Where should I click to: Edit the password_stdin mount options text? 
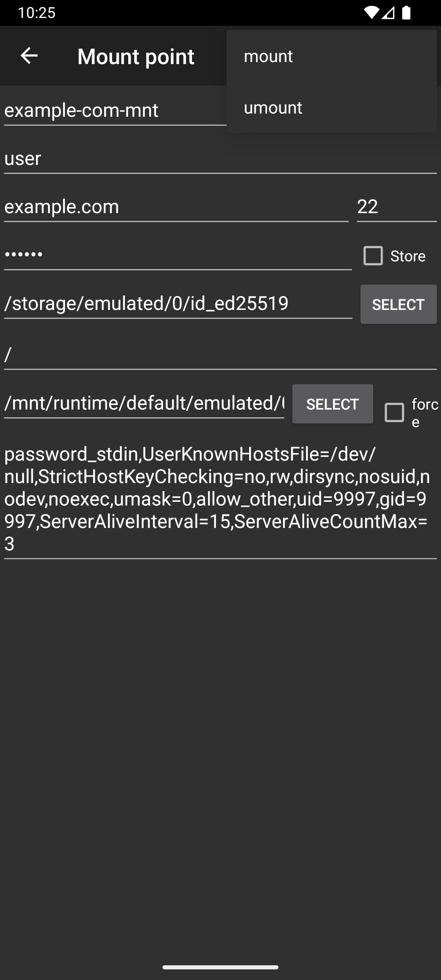coord(220,499)
